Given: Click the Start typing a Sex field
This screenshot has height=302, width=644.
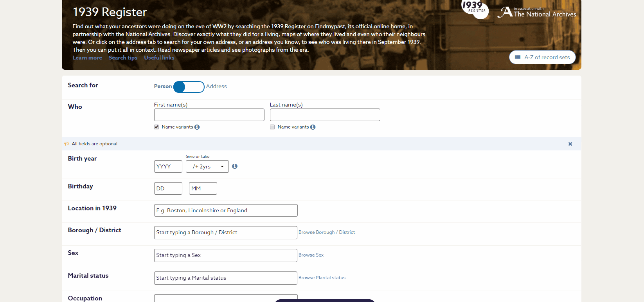Looking at the screenshot, I should [226, 255].
